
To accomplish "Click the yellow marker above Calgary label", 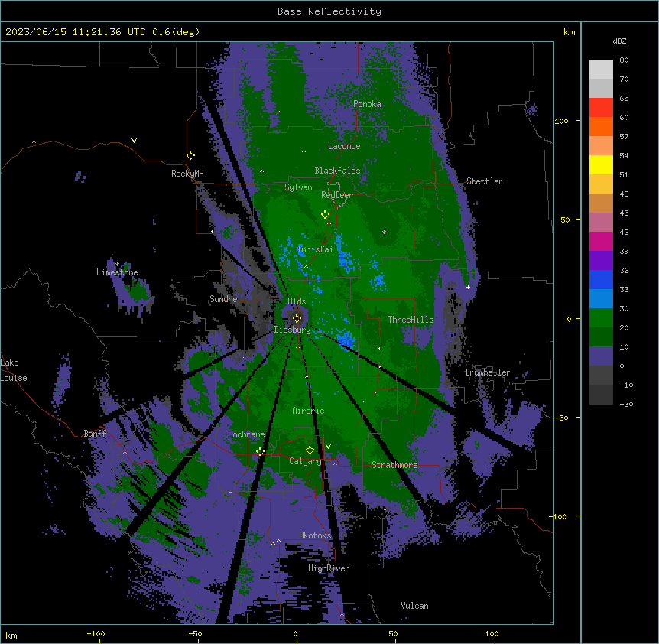I will pos(310,450).
